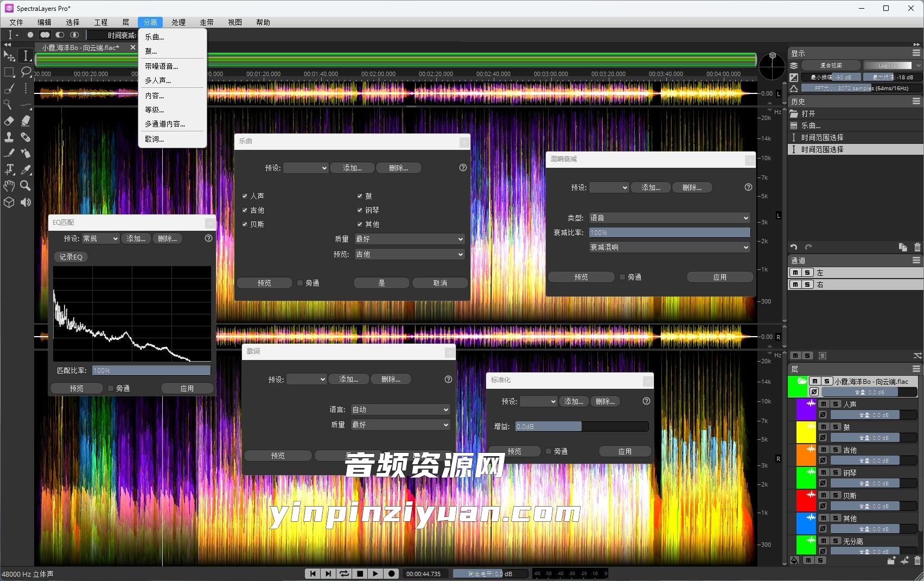This screenshot has height=581, width=924.
Task: Uncheck the 人声 checkbox in 乐曲 dialog
Action: tap(245, 196)
